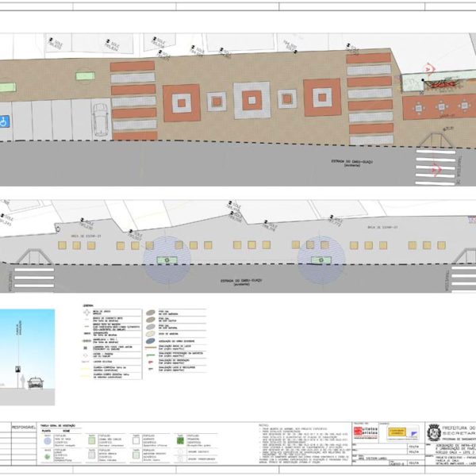Select the parked car in the plan

coord(101,123)
